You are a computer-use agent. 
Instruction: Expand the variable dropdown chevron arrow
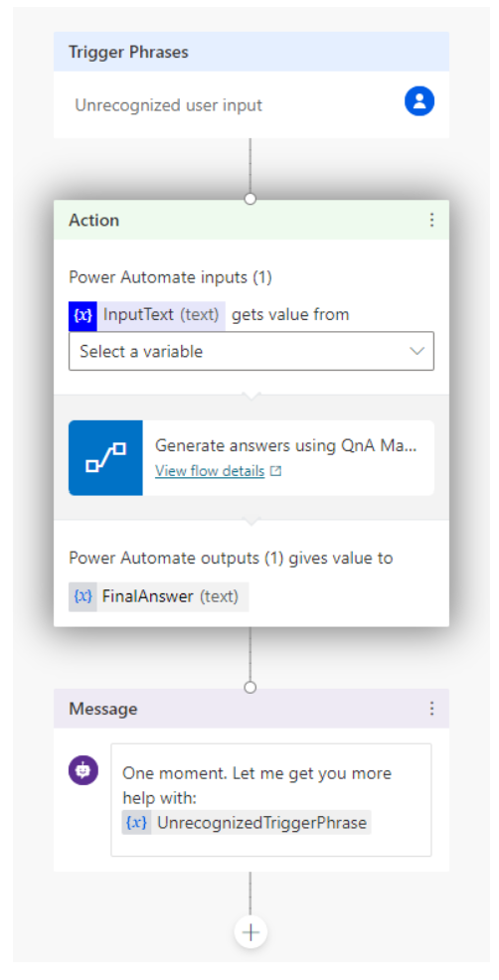[x=417, y=351]
